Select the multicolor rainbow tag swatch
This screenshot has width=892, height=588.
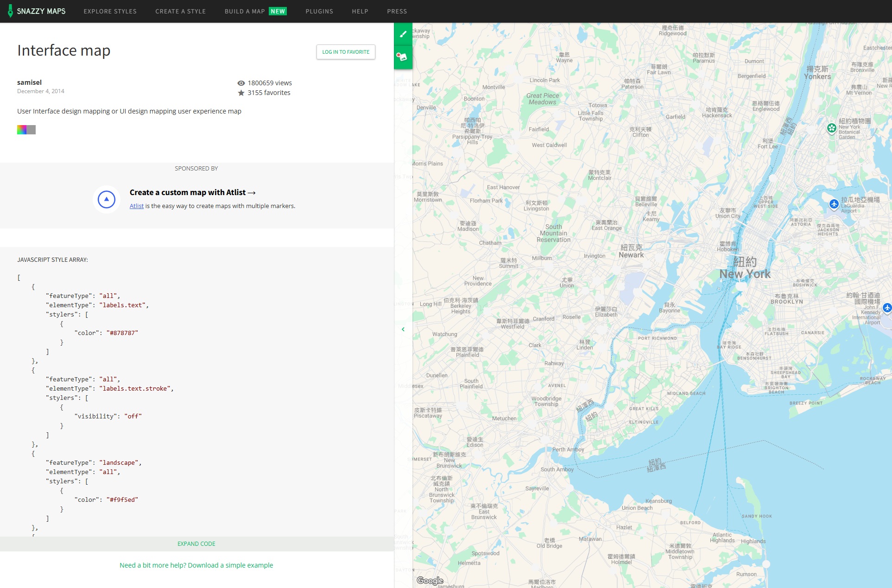22,130
